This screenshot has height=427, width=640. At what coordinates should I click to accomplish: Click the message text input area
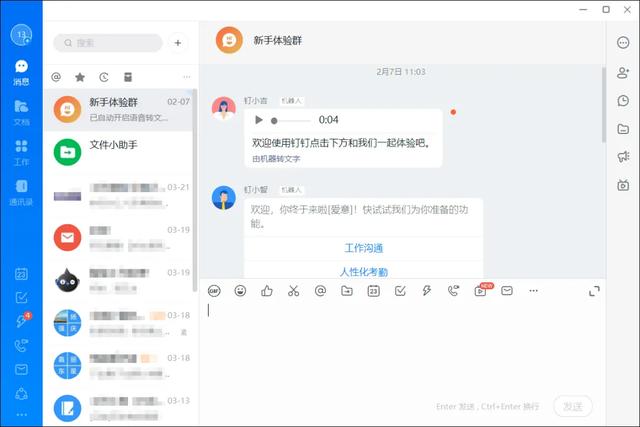[x=402, y=347]
